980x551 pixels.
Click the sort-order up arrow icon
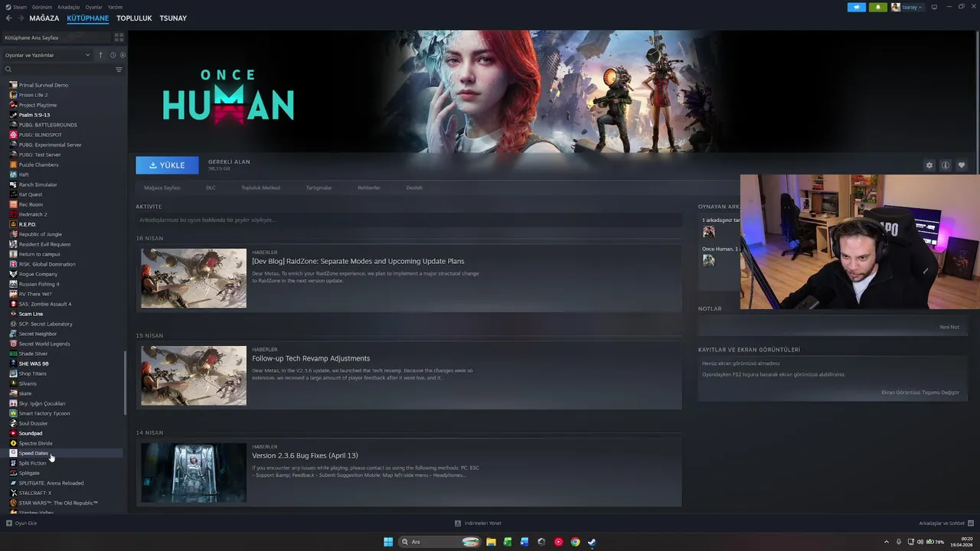(x=100, y=55)
